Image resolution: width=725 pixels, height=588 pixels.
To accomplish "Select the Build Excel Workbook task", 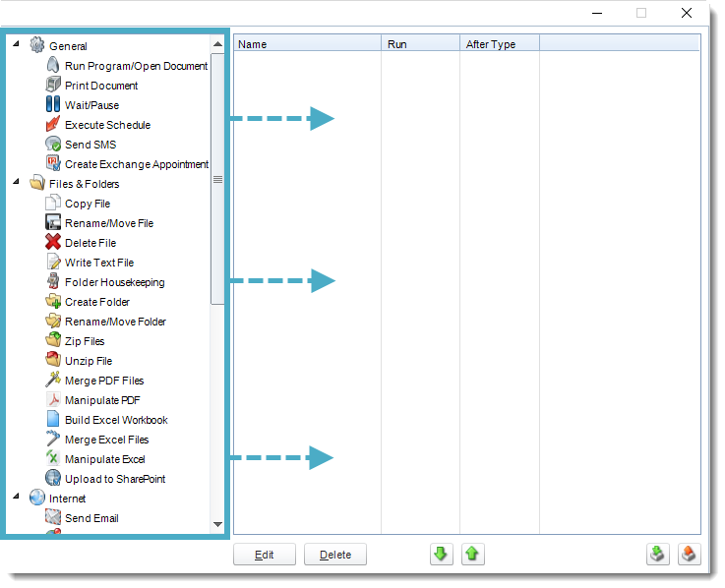I will [116, 420].
